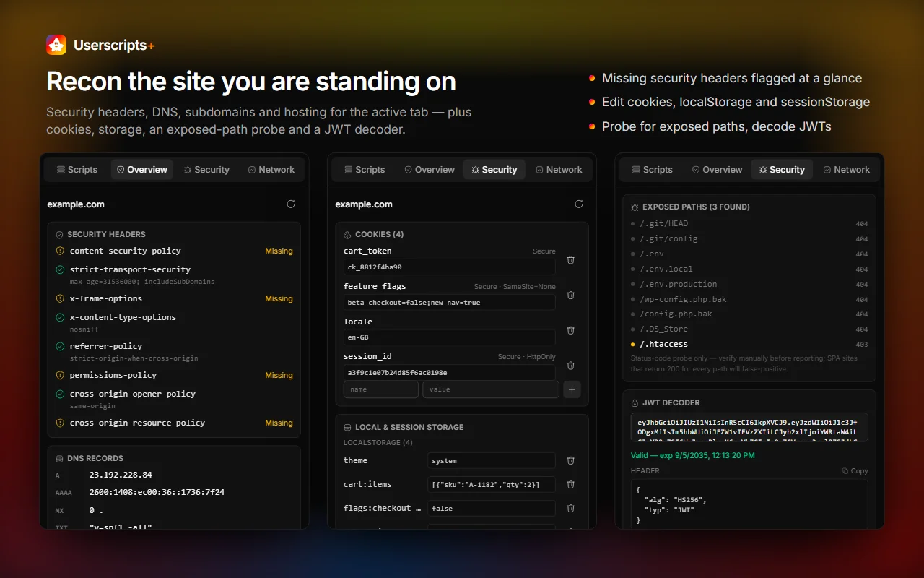Delete the flags:checkout localStorage entry
This screenshot has height=578, width=924.
coord(570,508)
